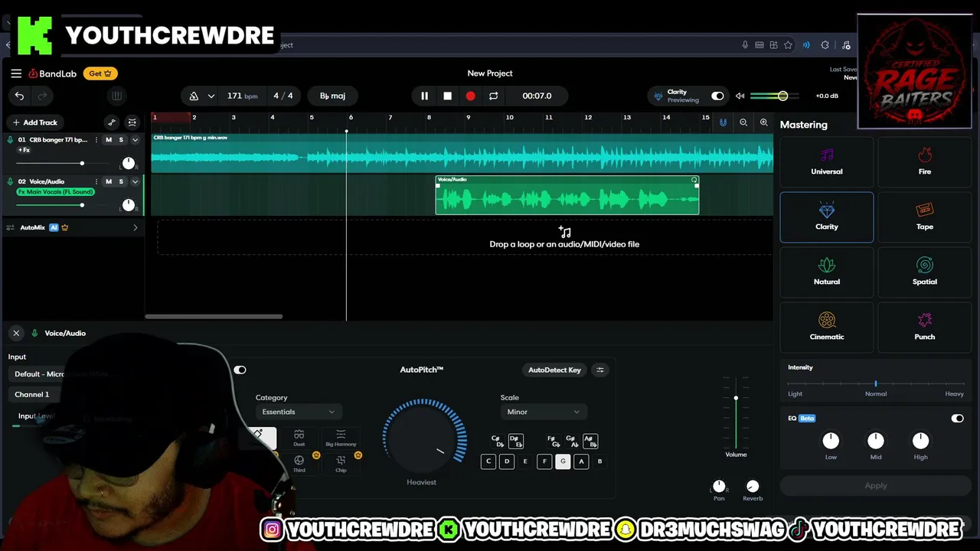Select the Universal mastering preset
Screen dimensions: 980x551
click(x=827, y=162)
